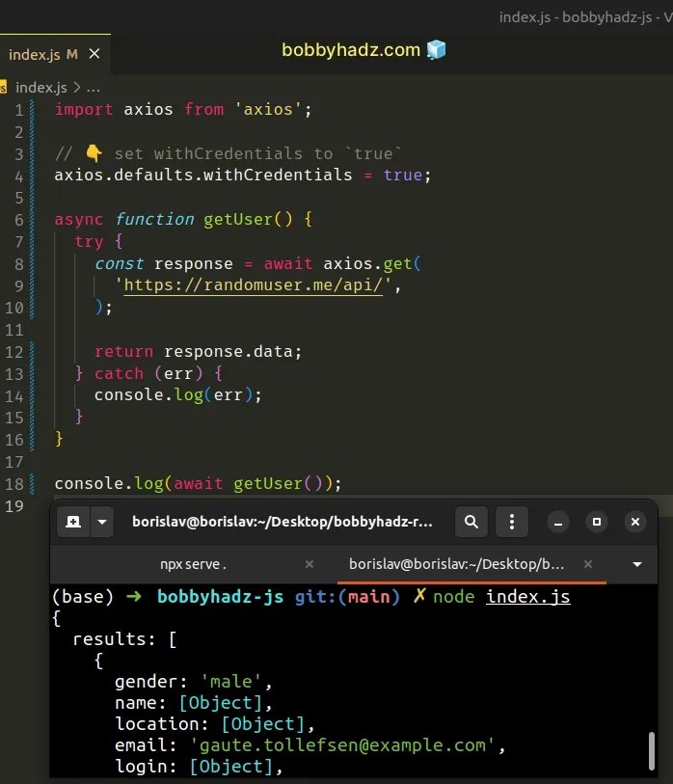
Task: Click the JS file icon in breadcrumb
Action: (x=3, y=88)
